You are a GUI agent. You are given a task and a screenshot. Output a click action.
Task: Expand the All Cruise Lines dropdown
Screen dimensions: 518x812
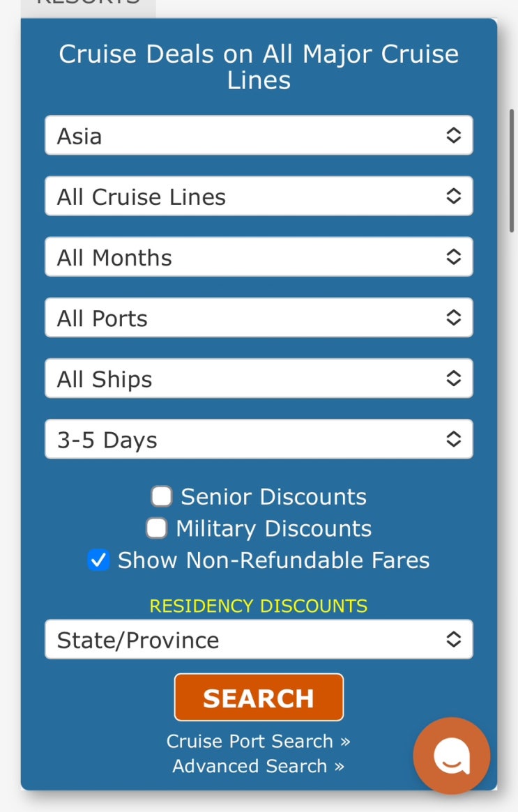244,197
